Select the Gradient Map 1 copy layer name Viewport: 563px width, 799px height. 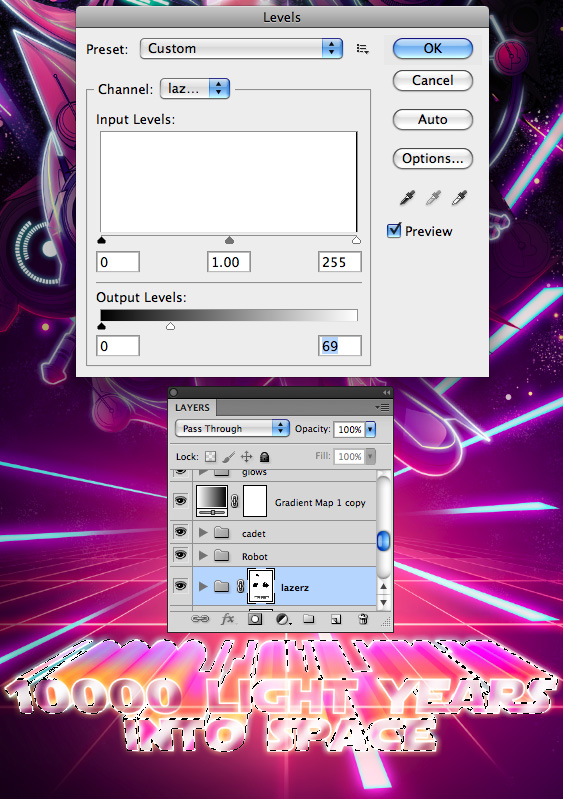coord(320,502)
